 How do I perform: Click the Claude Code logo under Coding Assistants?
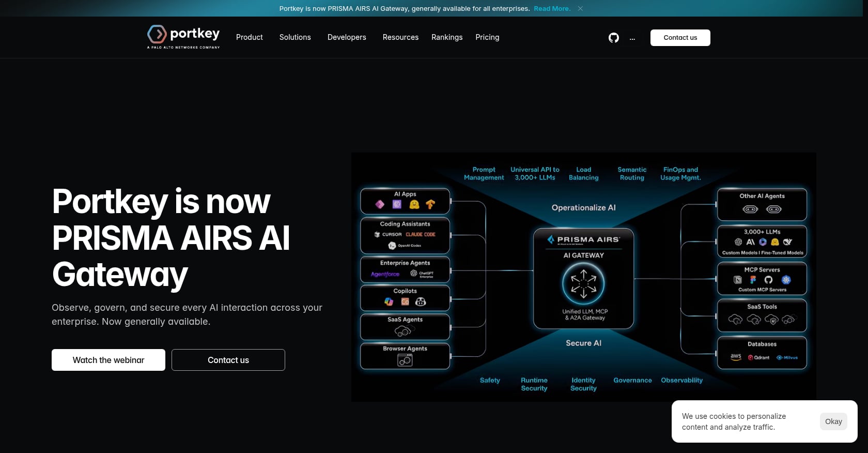click(x=421, y=234)
